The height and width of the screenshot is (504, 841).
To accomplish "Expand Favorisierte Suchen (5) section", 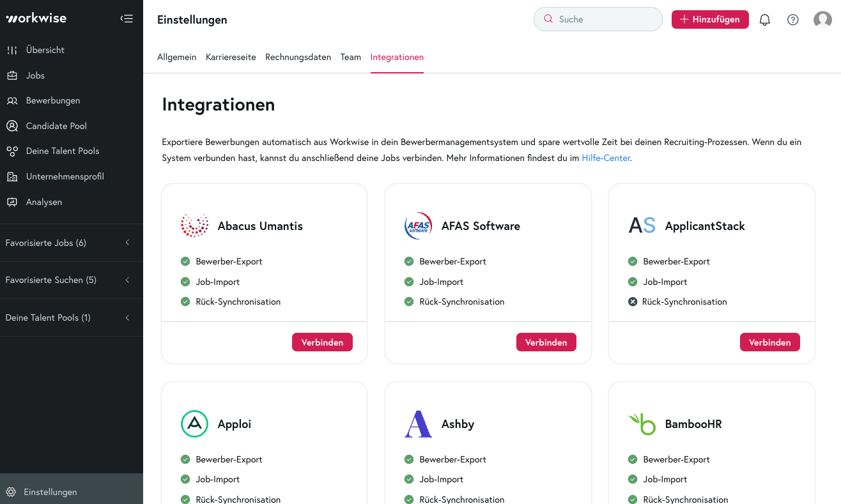I will click(x=72, y=280).
